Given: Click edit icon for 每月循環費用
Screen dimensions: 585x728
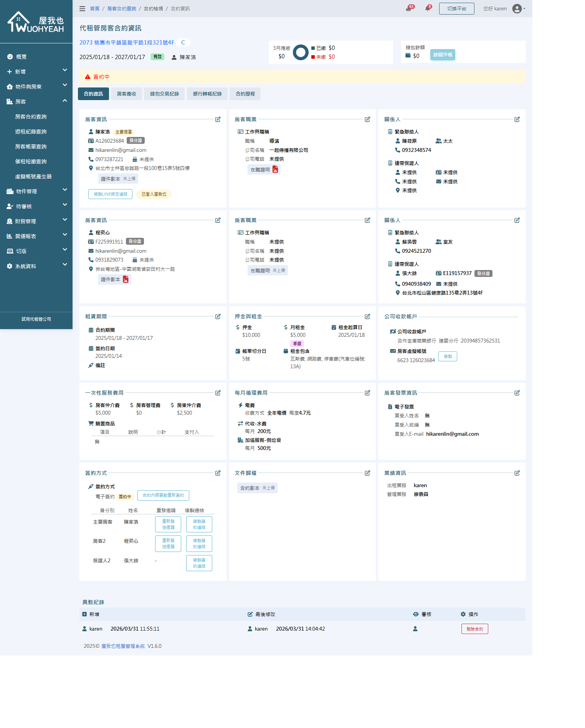Looking at the screenshot, I should coord(367,393).
